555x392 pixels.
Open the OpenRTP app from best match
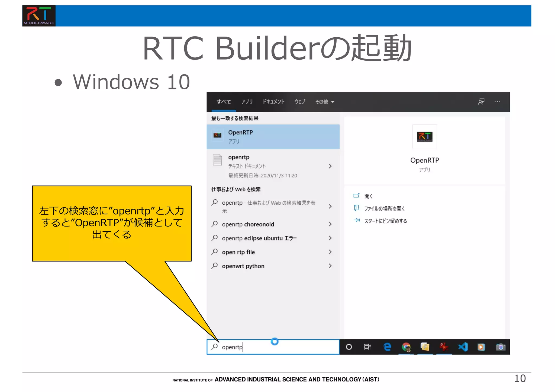pos(273,137)
